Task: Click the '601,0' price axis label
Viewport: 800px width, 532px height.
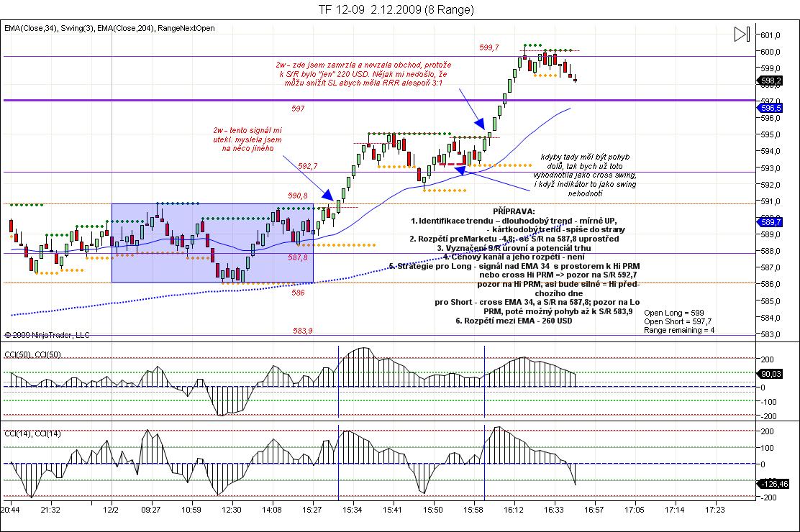Action: (771, 35)
